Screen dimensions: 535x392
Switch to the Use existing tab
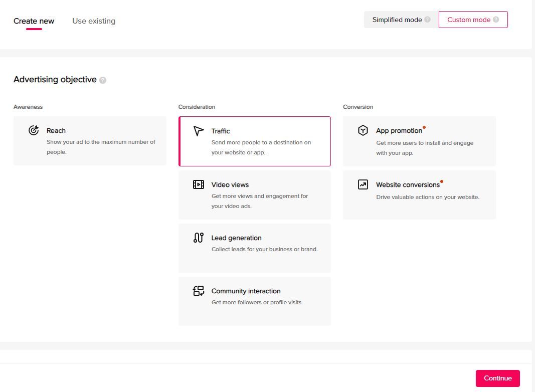point(94,21)
